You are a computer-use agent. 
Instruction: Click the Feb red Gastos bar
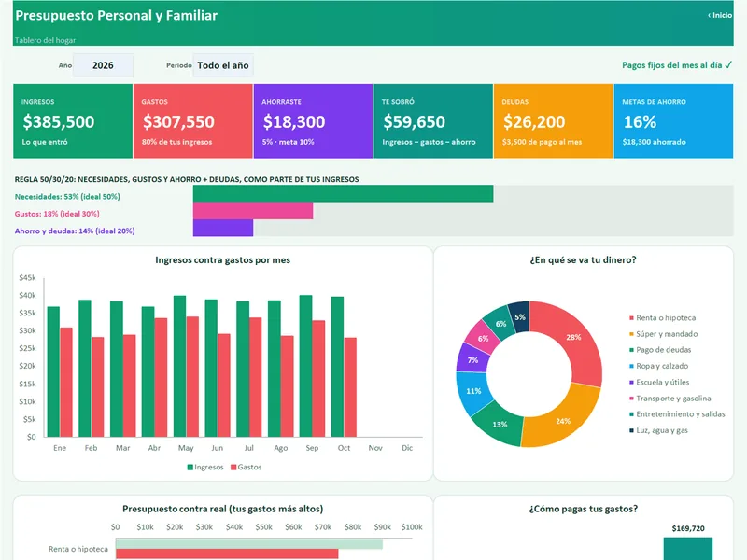98,387
